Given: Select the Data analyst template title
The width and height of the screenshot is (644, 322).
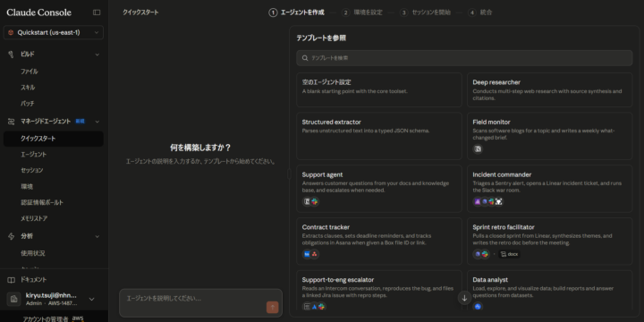Looking at the screenshot, I should pyautogui.click(x=490, y=280).
